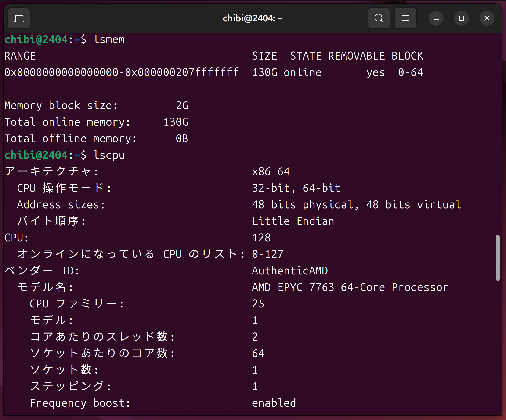Click the search icon in header
The image size is (506, 420).
(379, 18)
